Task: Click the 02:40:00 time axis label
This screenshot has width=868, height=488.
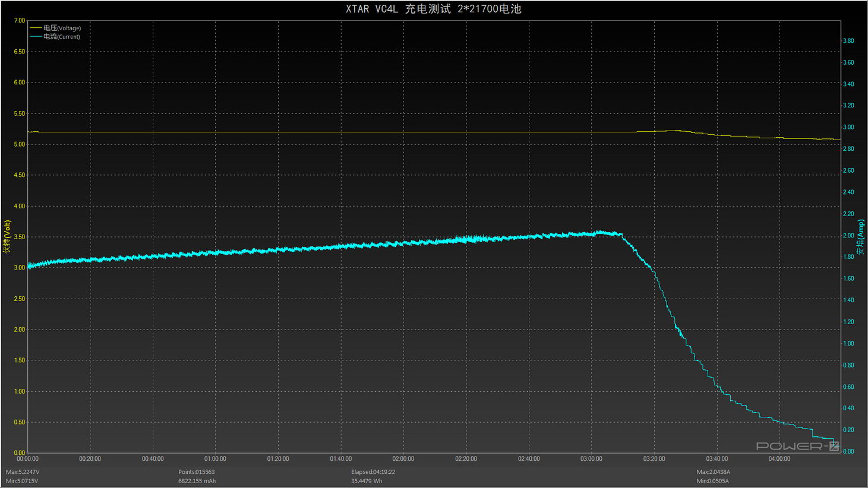Action: [x=529, y=459]
